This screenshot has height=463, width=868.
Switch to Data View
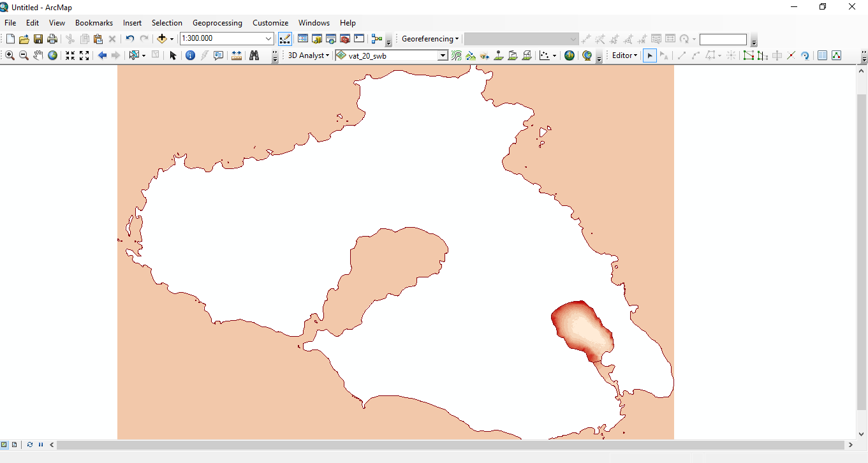point(4,445)
